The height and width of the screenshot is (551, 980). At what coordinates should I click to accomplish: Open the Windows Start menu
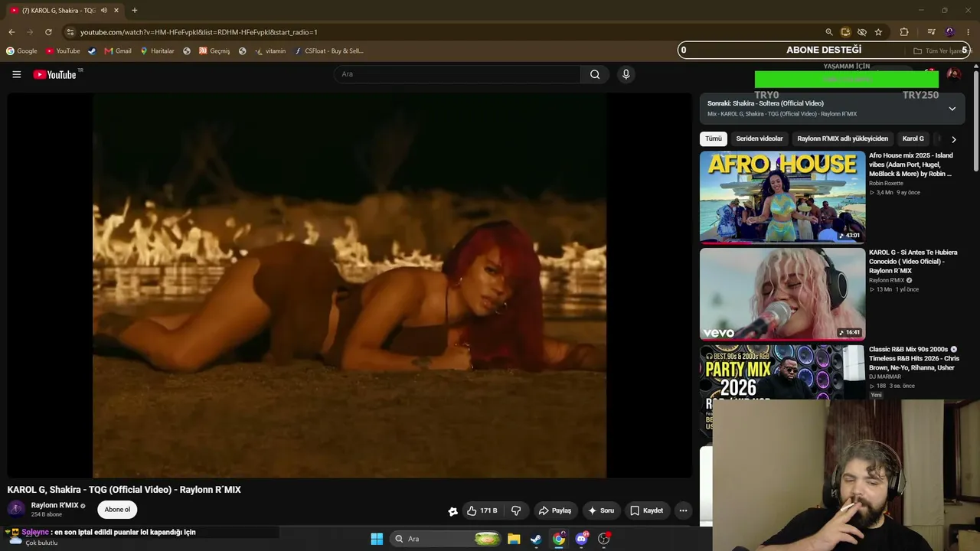pos(377,539)
